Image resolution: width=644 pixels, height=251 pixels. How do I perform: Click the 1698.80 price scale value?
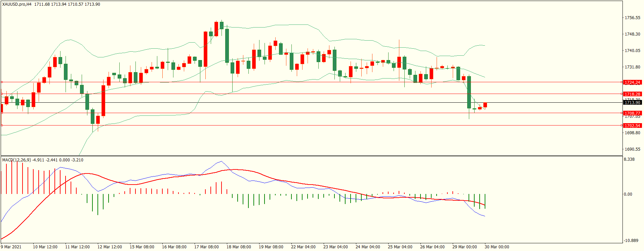(x=632, y=133)
